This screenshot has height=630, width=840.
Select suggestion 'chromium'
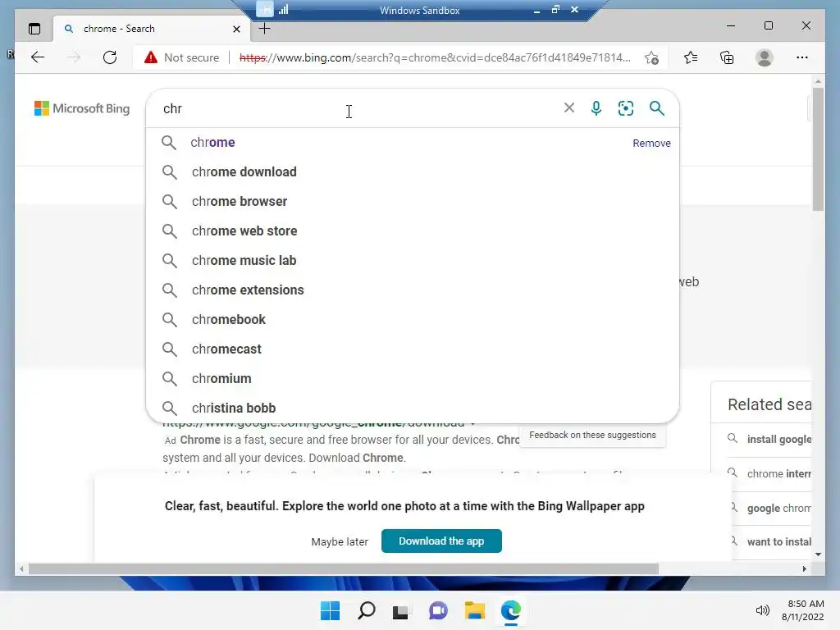(413, 378)
